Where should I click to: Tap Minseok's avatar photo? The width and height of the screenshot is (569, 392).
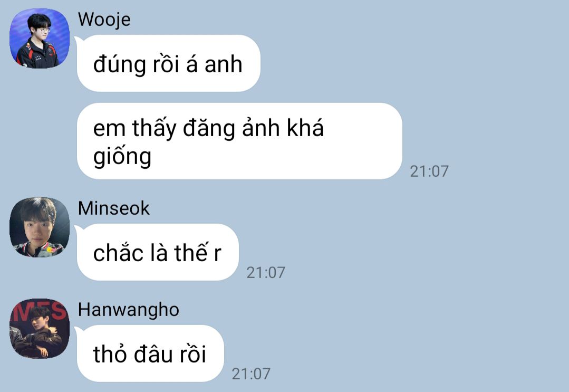[40, 227]
